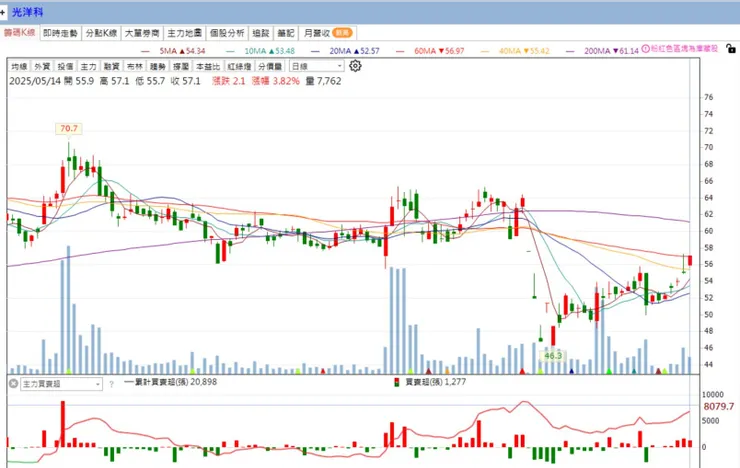Viewport: 740px width, 468px height.
Task: Open help question mark beside 主力買賣超
Action: point(111,384)
